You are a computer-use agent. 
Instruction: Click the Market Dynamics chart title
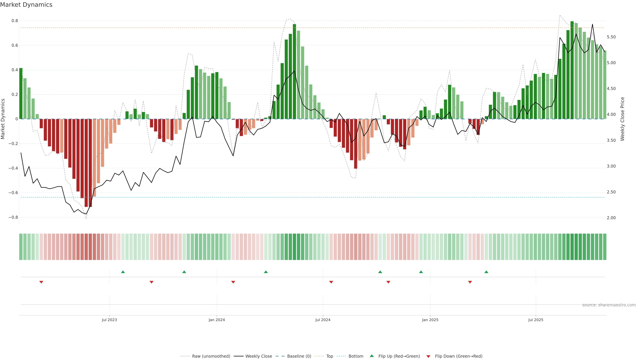pos(26,5)
